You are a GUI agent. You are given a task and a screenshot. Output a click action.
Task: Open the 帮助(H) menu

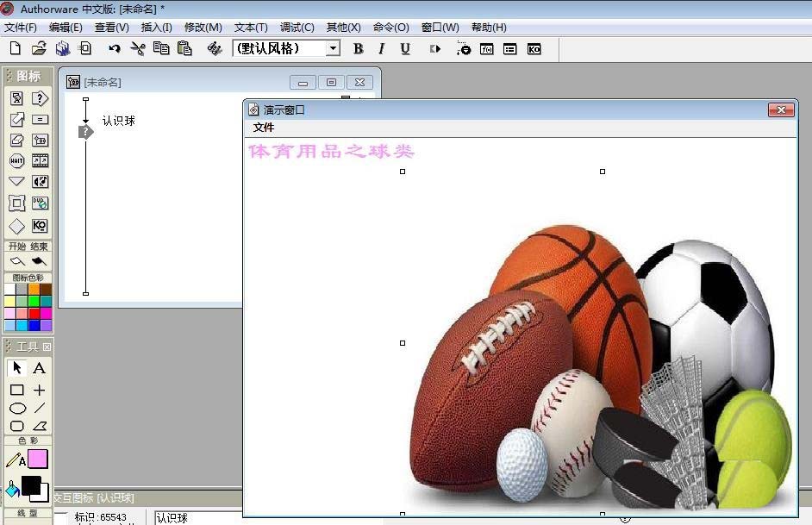point(489,28)
